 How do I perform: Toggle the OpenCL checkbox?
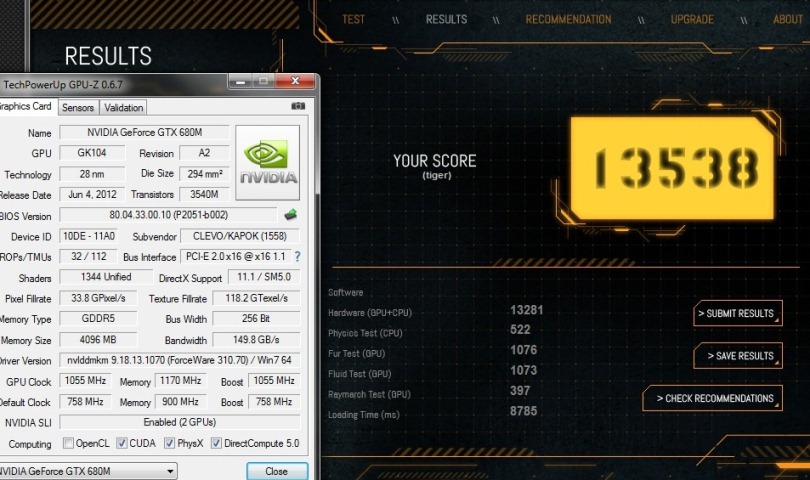[x=68, y=443]
